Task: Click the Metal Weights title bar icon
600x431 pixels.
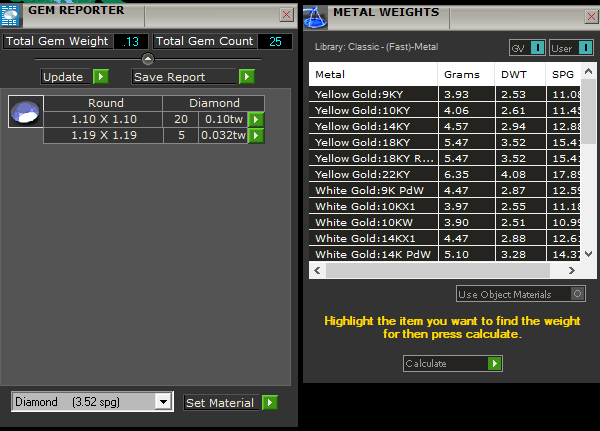Action: click(317, 14)
